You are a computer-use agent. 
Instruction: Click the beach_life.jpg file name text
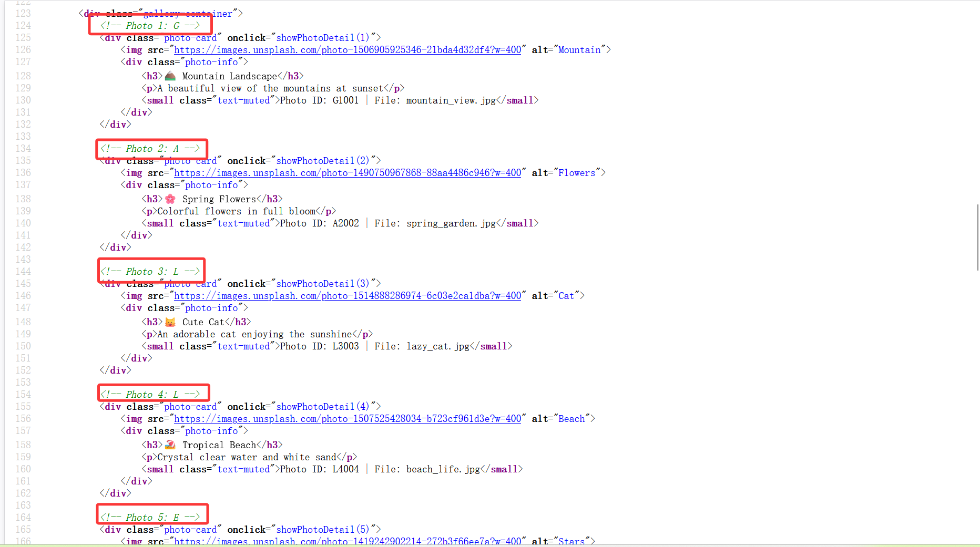(443, 469)
